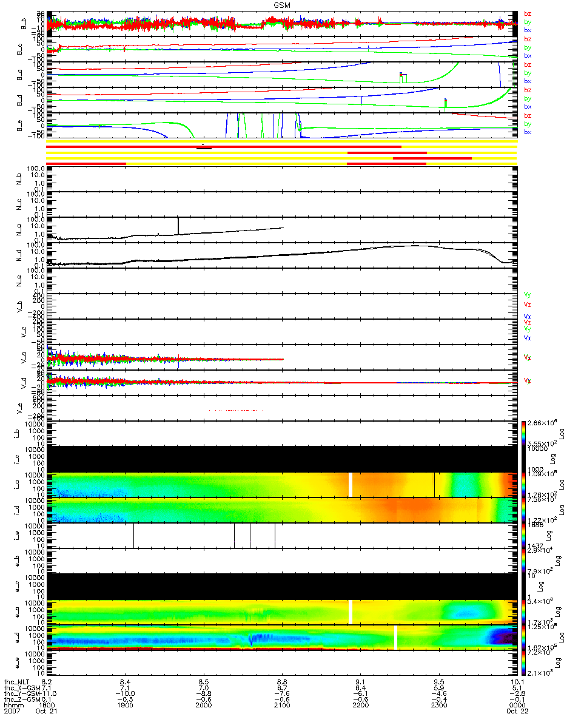The image size is (564, 728).
Task: Click the bz legend of the B_d panel
Action: click(528, 90)
